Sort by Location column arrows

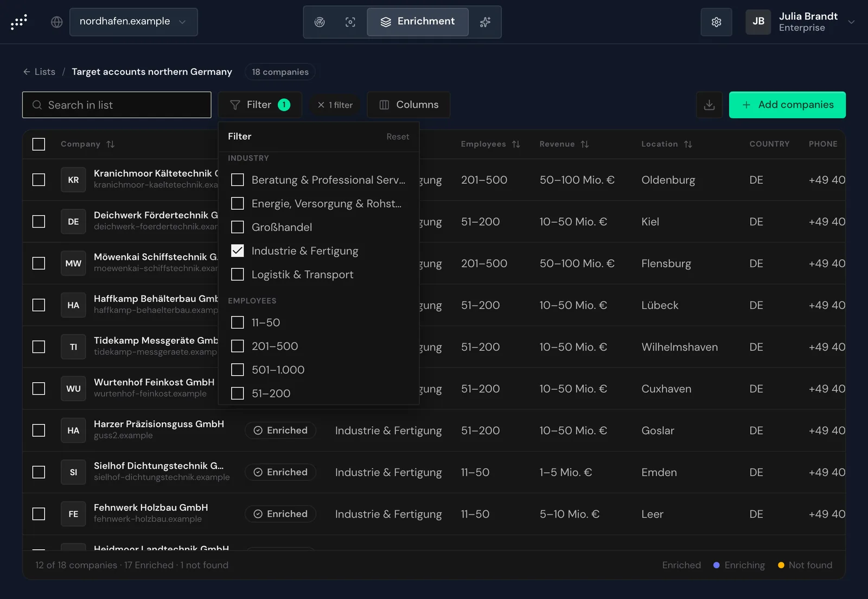pyautogui.click(x=688, y=144)
